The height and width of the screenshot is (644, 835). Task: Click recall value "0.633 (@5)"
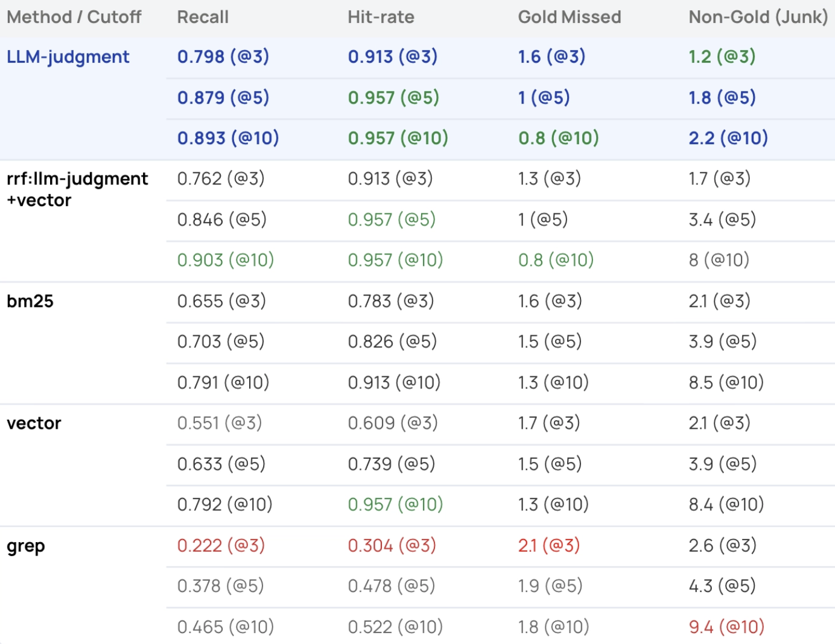click(221, 464)
